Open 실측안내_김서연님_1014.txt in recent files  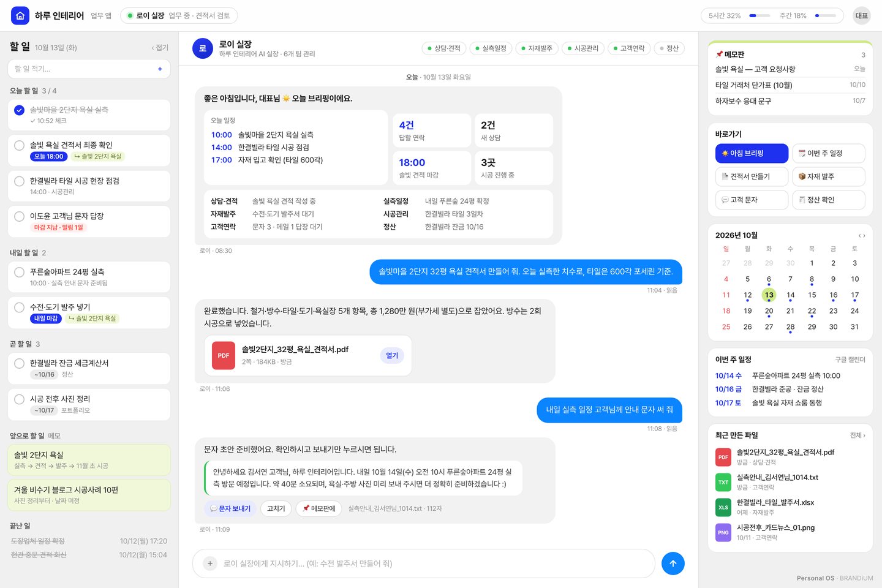(790, 482)
